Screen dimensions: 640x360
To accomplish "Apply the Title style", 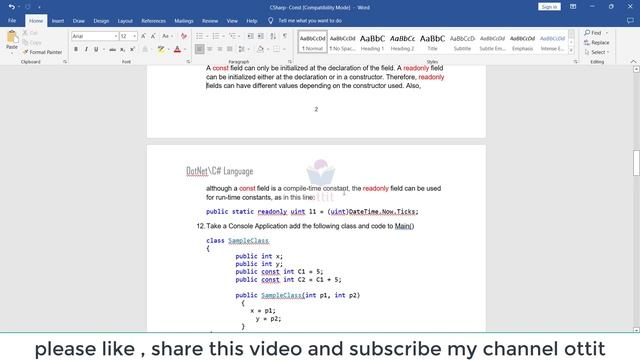I will [432, 42].
